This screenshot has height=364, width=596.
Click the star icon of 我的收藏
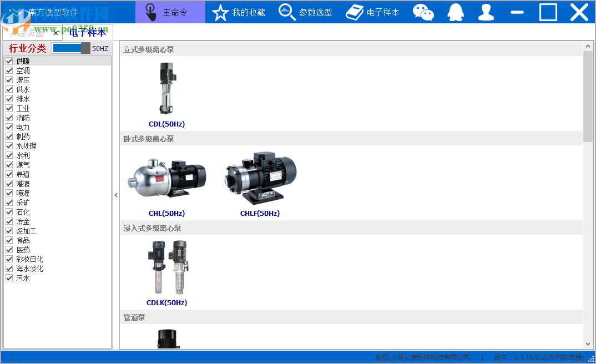220,13
